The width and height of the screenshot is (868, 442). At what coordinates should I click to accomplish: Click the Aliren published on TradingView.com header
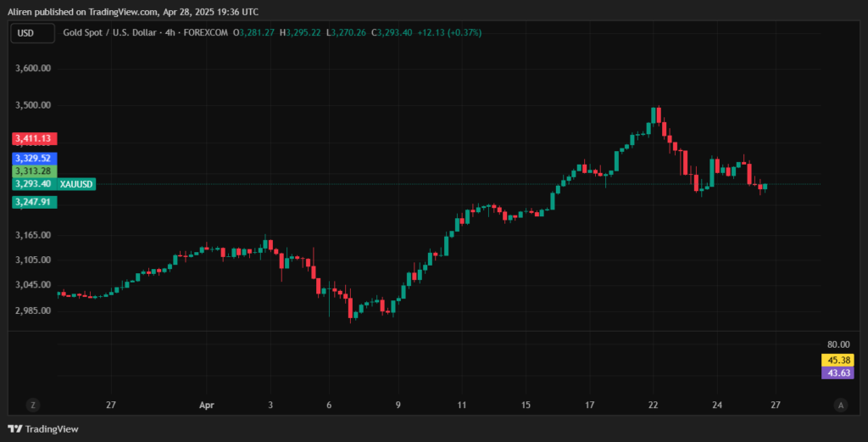(x=133, y=12)
